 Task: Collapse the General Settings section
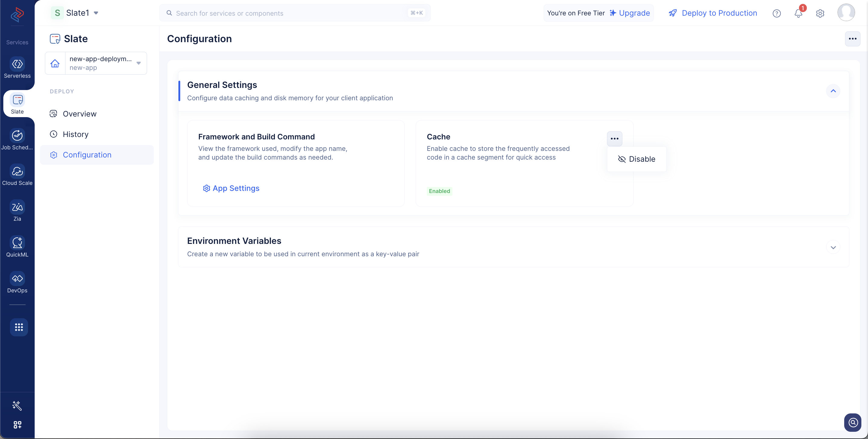833,91
